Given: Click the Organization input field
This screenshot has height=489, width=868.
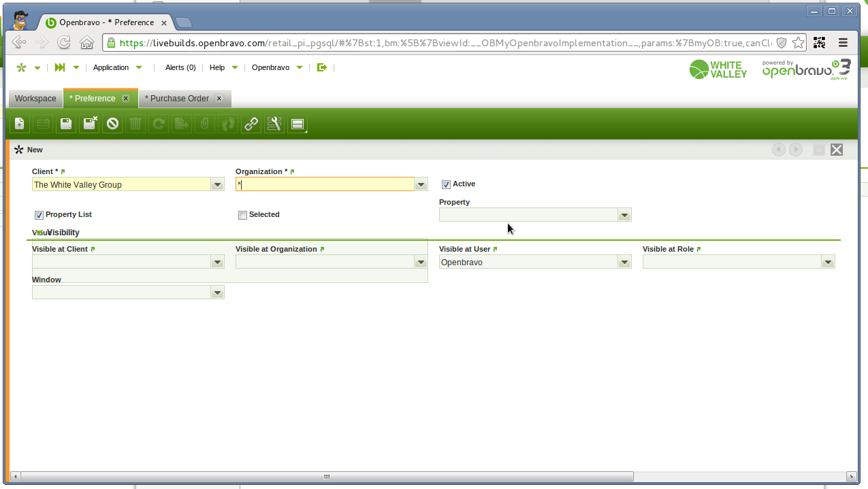Looking at the screenshot, I should tap(325, 184).
